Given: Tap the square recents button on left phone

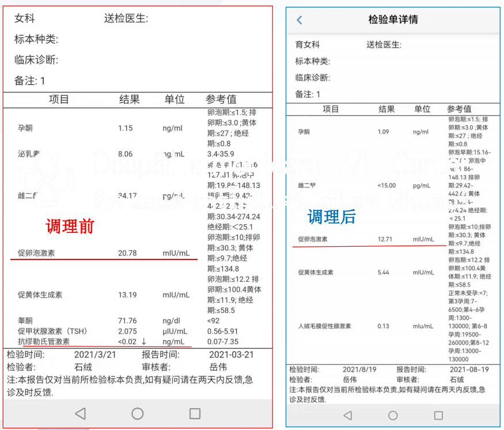Looking at the screenshot, I should (194, 414).
